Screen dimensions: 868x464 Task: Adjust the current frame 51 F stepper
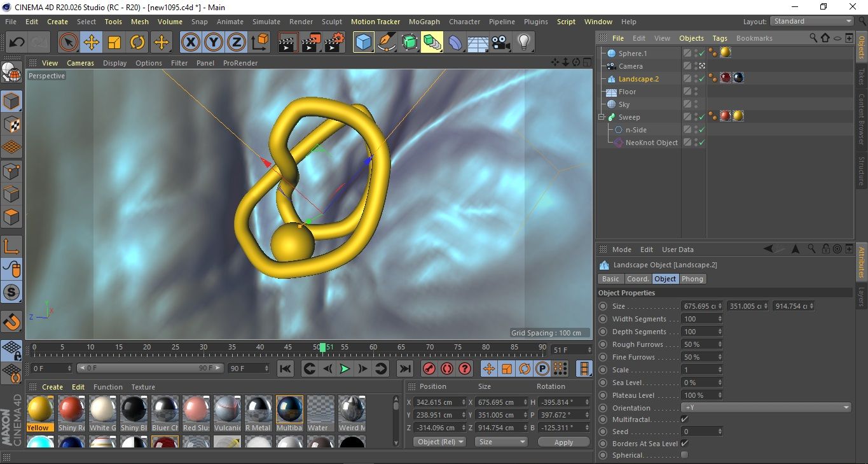589,350
